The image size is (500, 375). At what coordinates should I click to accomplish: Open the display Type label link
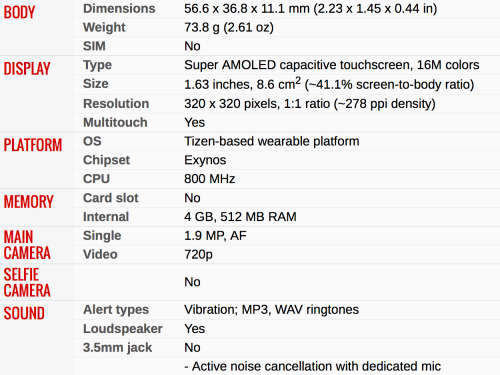coord(97,65)
